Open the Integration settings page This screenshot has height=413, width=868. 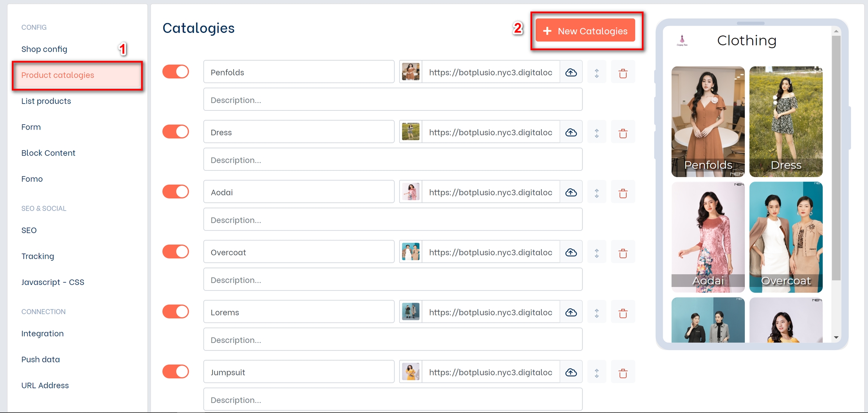[42, 333]
